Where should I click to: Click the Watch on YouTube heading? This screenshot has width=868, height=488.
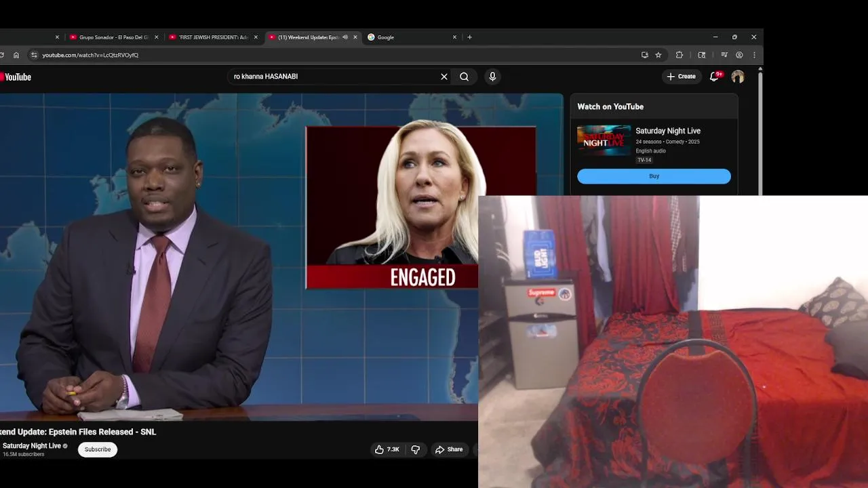coord(610,106)
